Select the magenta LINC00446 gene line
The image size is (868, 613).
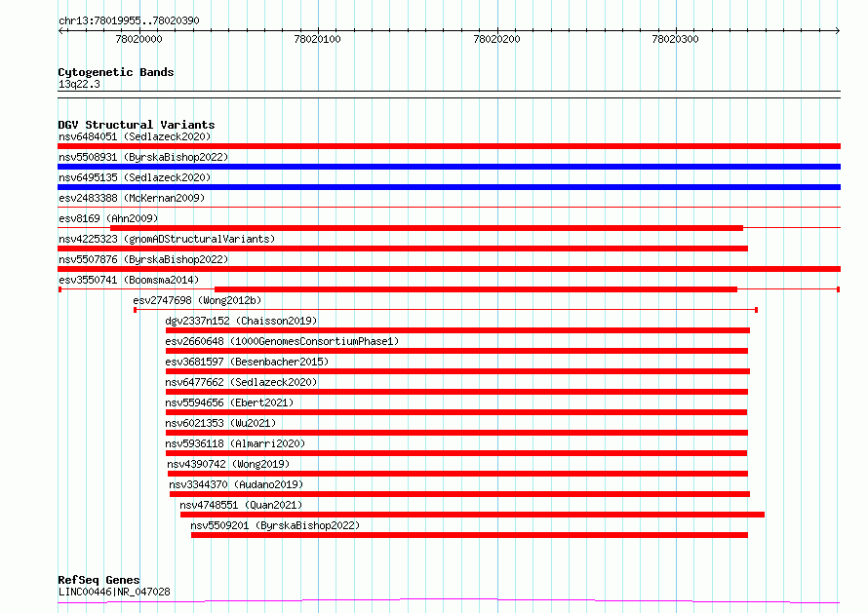tap(449, 601)
